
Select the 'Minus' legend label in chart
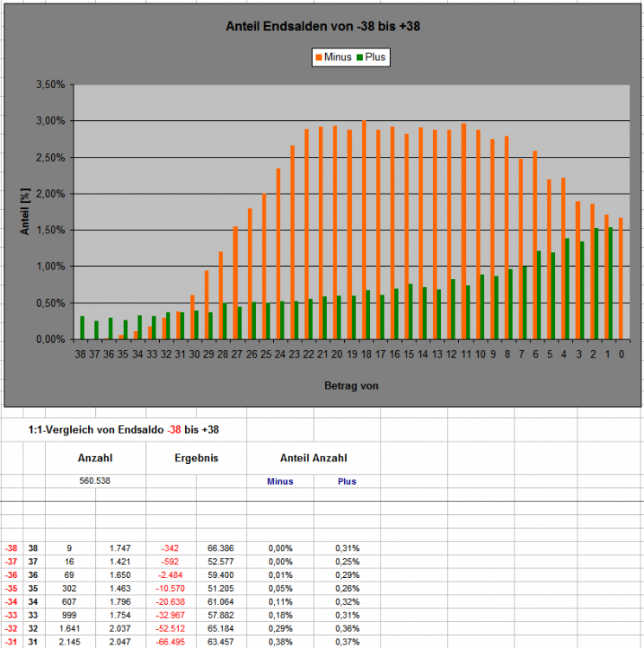[x=338, y=57]
